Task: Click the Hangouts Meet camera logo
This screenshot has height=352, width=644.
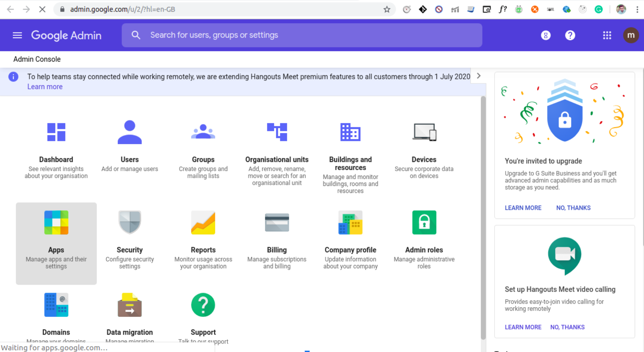Action: click(565, 256)
